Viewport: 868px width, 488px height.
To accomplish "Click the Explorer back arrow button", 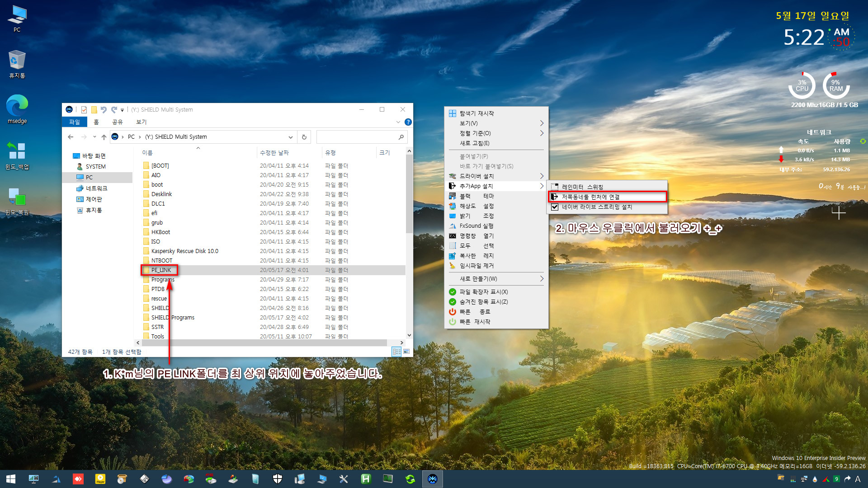I will pos(71,137).
